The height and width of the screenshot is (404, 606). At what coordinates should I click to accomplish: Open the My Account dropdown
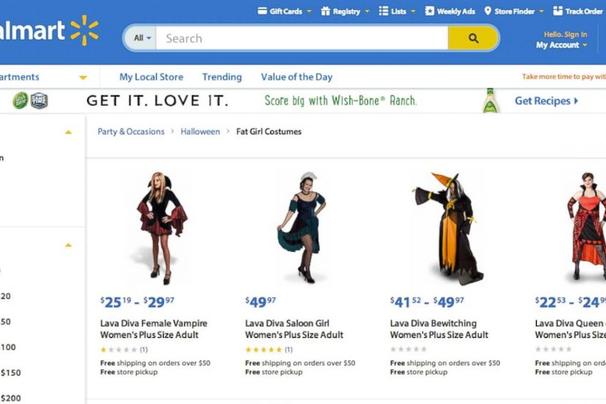pyautogui.click(x=561, y=45)
